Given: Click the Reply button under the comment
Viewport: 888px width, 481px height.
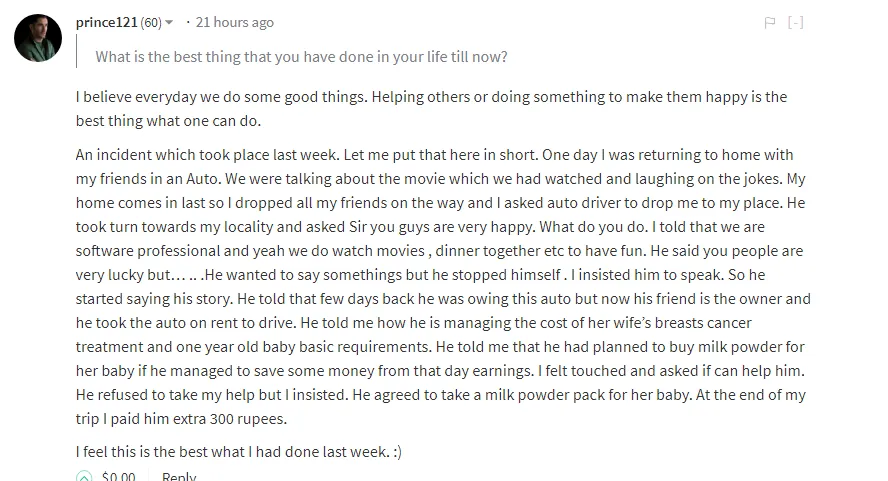Looking at the screenshot, I should [x=179, y=476].
